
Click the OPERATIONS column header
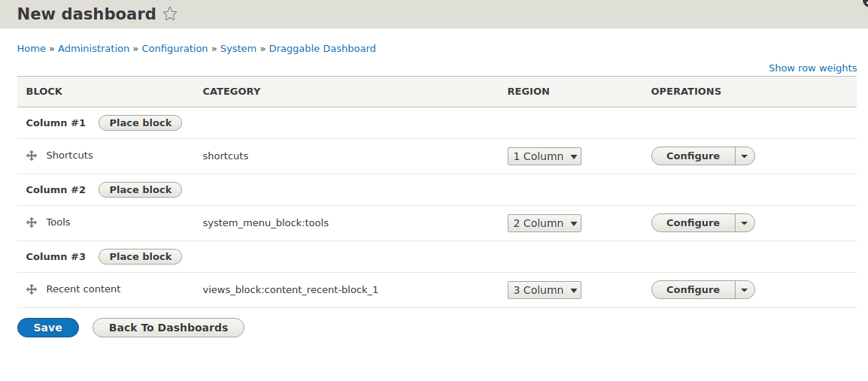(x=686, y=91)
